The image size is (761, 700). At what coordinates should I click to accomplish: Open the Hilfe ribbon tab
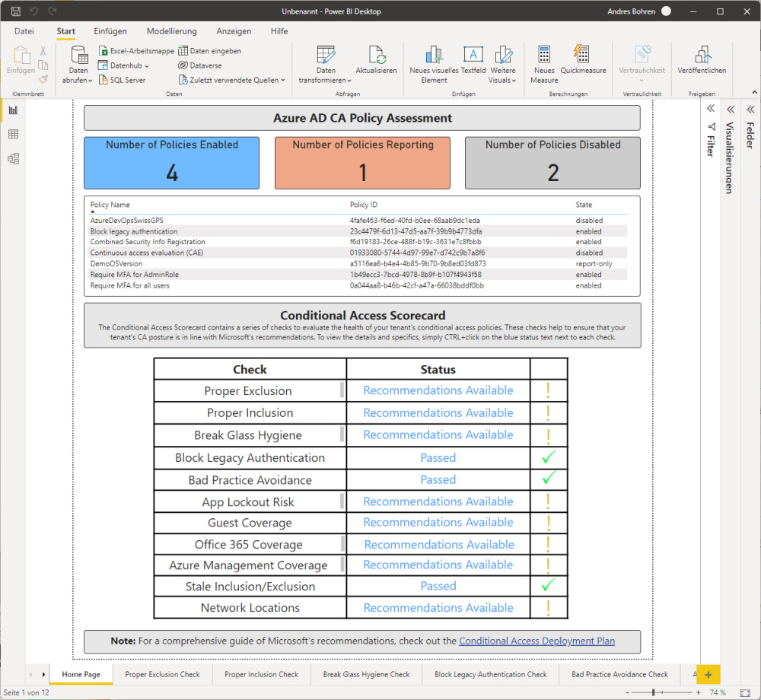coord(279,31)
